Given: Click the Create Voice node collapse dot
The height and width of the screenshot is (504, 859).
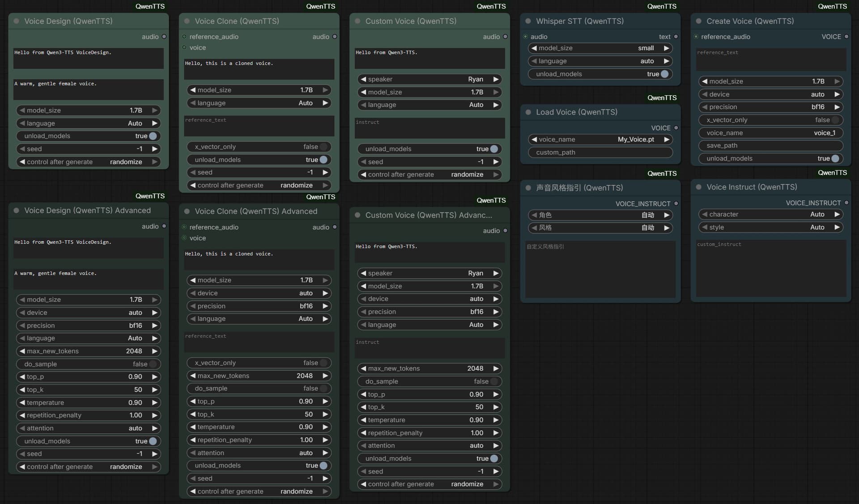Looking at the screenshot, I should 698,21.
